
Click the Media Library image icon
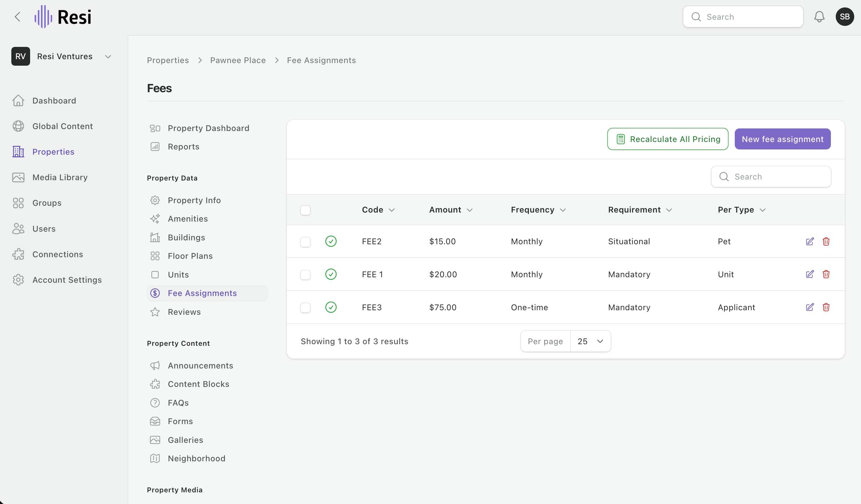pos(18,178)
